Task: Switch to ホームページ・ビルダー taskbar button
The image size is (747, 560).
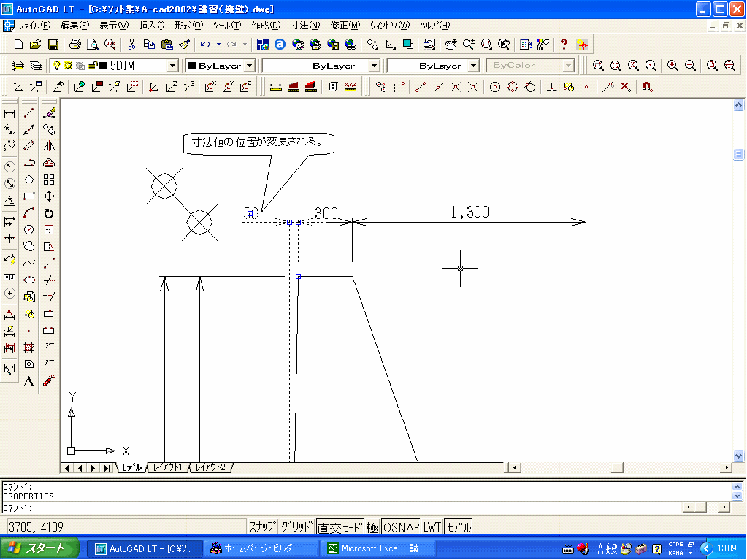Action: 261,548
